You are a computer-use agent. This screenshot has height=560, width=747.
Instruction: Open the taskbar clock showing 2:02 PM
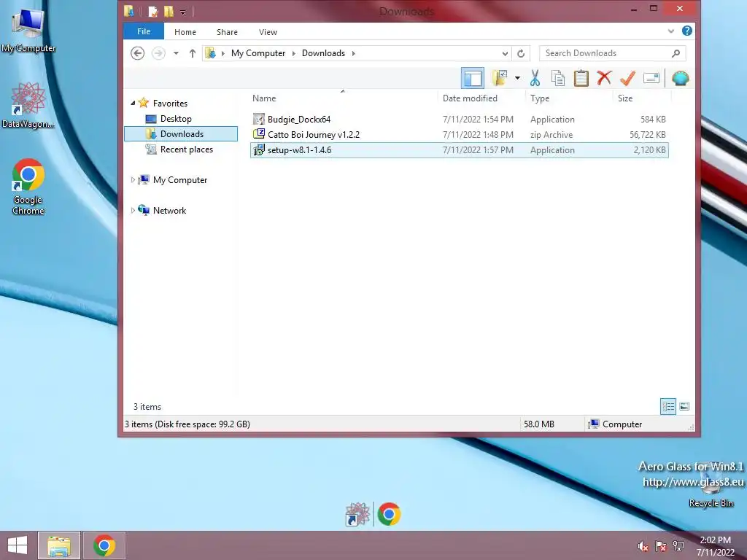click(x=715, y=545)
